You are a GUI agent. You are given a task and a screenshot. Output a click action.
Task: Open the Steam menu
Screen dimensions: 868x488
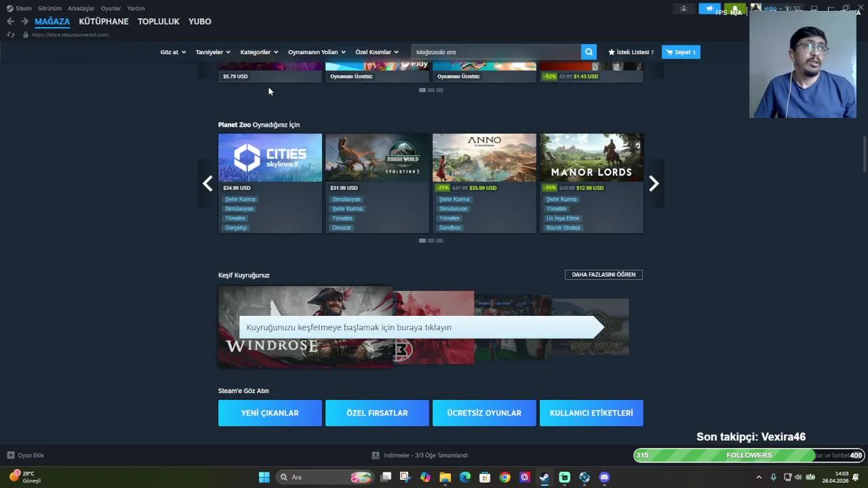(x=20, y=9)
